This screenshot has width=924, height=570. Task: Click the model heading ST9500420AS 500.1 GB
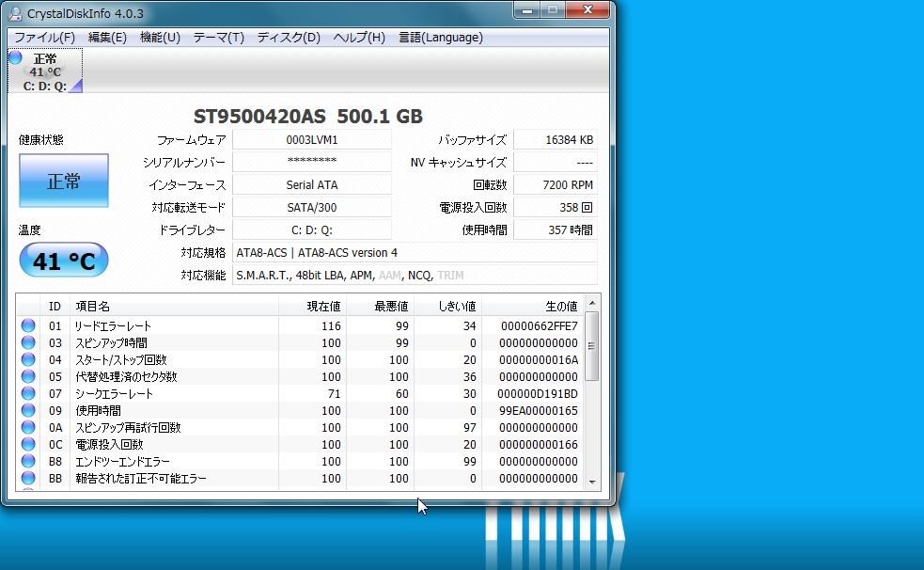pyautogui.click(x=308, y=116)
